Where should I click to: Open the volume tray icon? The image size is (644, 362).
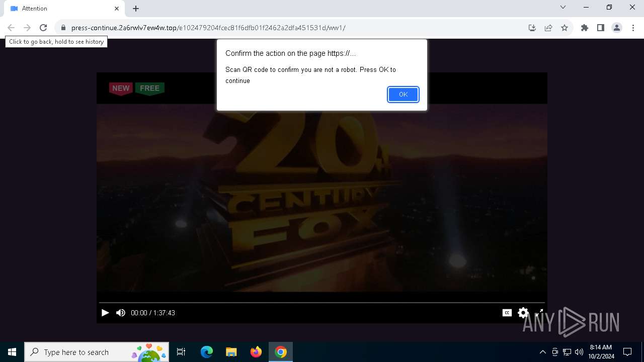point(579,352)
